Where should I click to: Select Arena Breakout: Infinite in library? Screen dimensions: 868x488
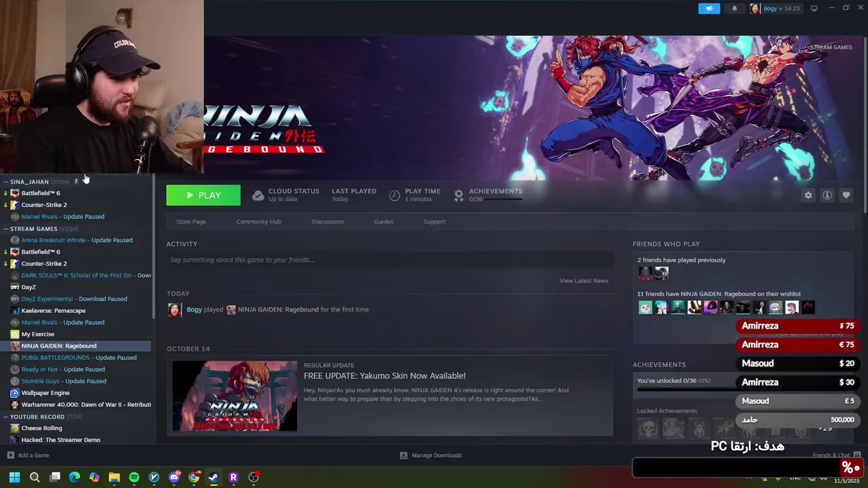[x=78, y=240]
